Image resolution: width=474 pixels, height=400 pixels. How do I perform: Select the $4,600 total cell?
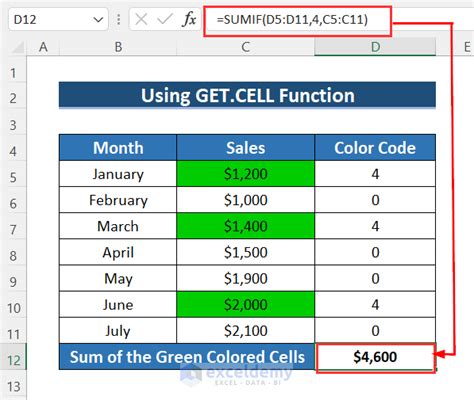(375, 357)
